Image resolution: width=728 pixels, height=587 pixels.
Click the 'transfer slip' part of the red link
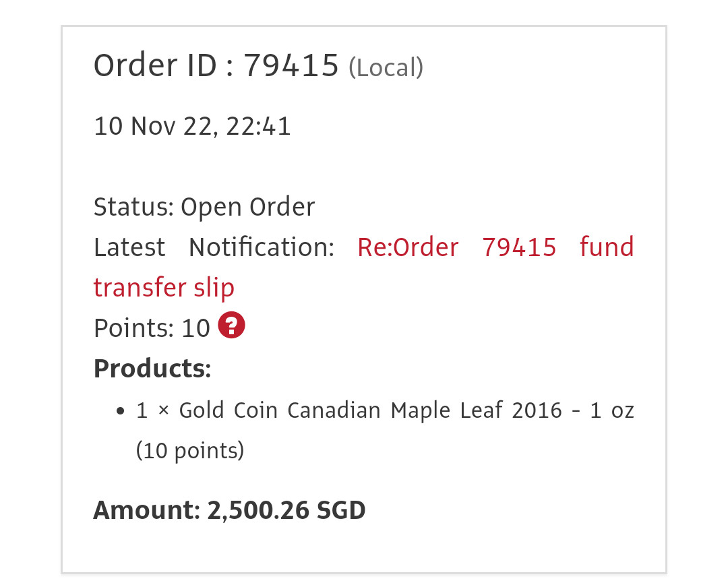164,288
